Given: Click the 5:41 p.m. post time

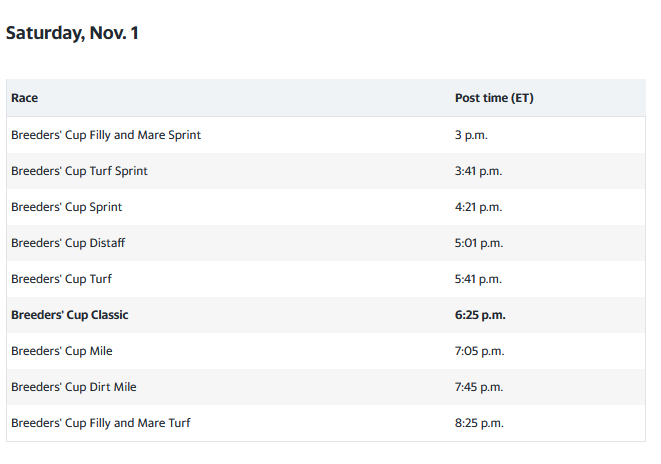Looking at the screenshot, I should click(478, 279).
